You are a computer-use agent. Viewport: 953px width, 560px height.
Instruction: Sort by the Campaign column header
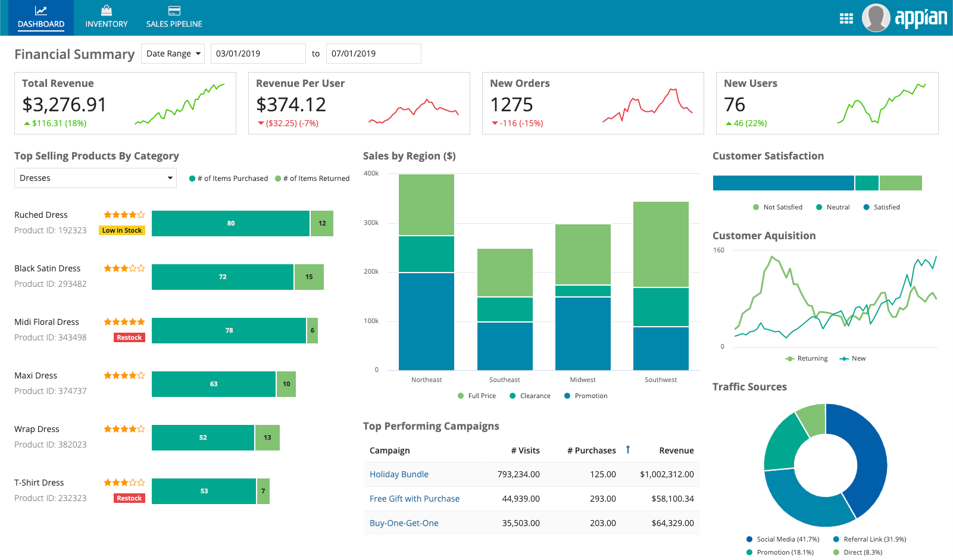tap(390, 450)
